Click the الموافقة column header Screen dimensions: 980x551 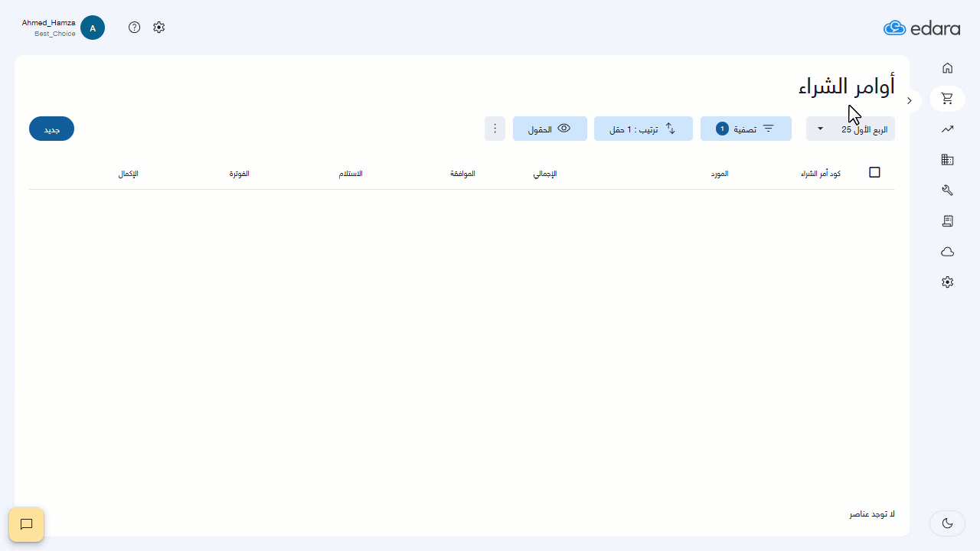click(462, 174)
